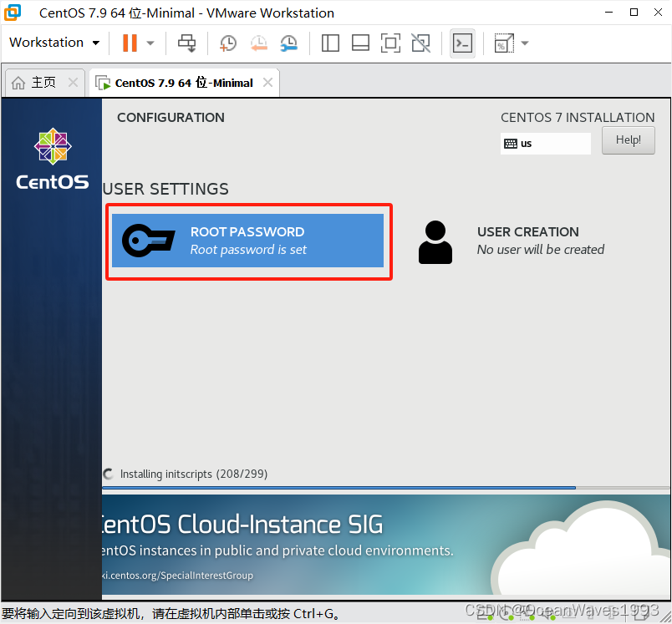Close the CentOS 7.9 64 位-Minimal tab

267,82
